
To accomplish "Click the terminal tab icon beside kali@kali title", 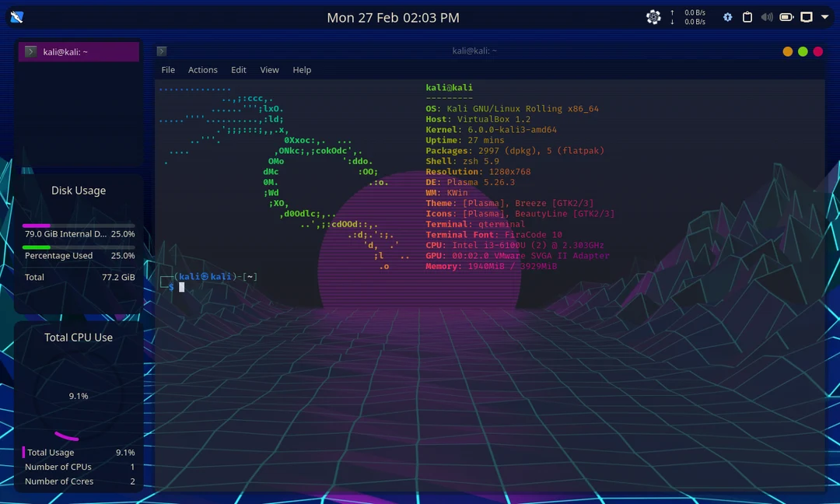I will click(x=162, y=51).
